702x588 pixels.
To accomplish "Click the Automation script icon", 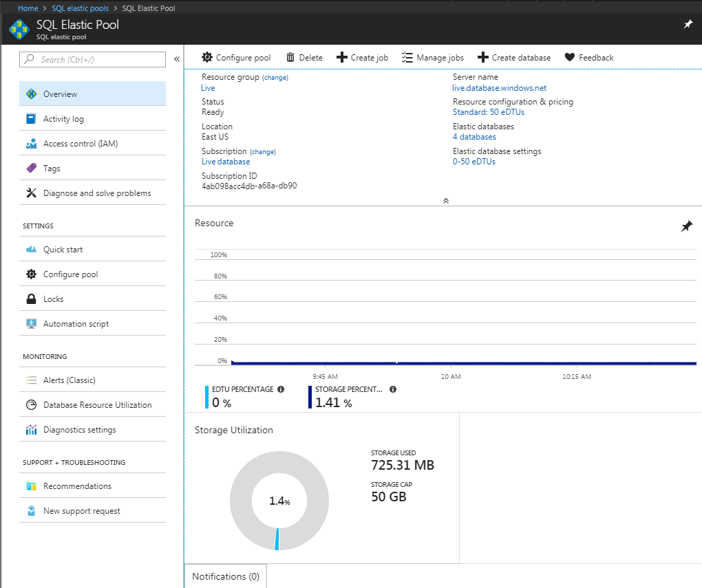I will pyautogui.click(x=32, y=323).
